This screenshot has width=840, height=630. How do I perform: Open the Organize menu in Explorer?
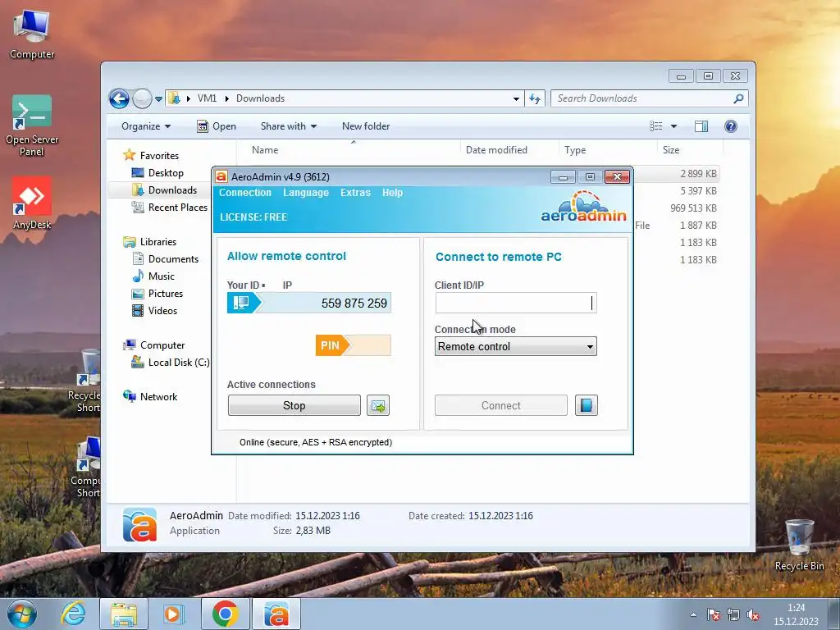(146, 126)
